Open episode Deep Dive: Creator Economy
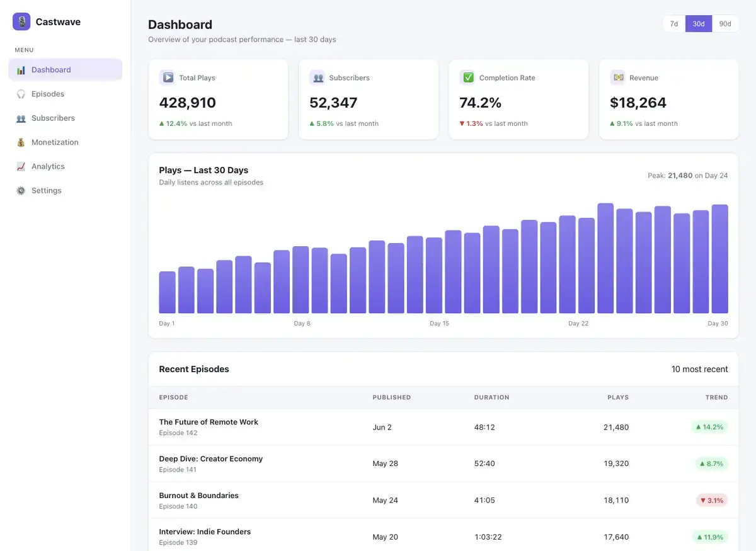 (211, 459)
